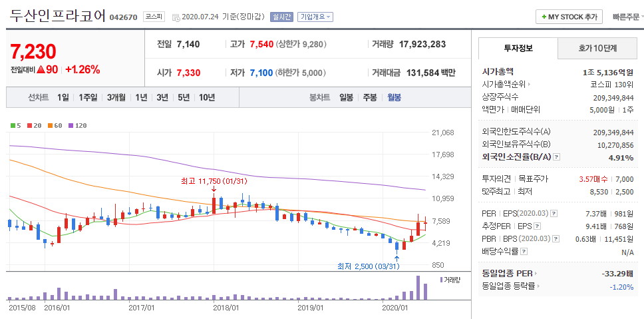This screenshot has height=319, width=644.
Task: Switch to the 투자정보 tab
Action: click(518, 48)
